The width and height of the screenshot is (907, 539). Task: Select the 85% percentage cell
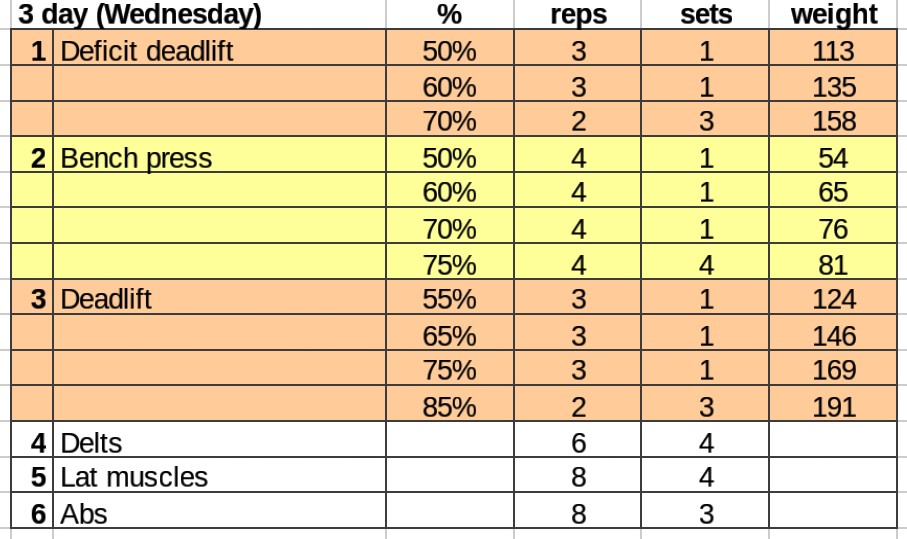449,406
